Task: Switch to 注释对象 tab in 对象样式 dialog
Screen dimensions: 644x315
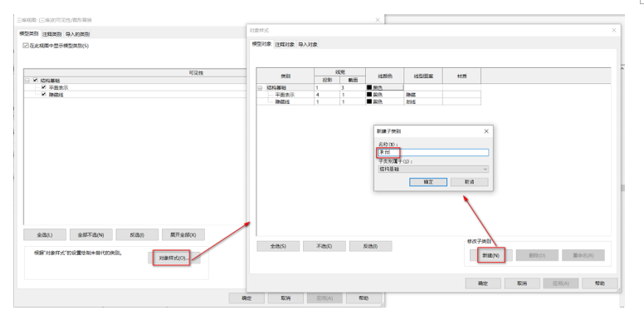Action: tap(285, 44)
